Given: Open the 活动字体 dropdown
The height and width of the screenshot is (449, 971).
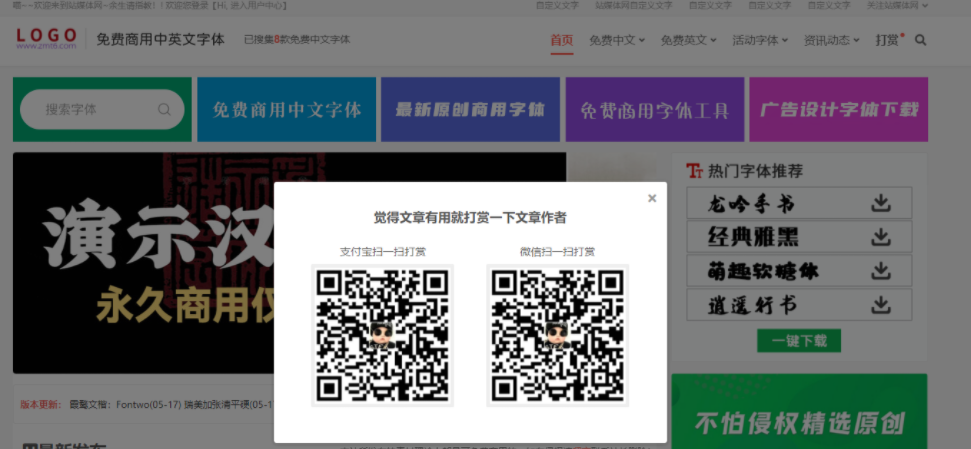Looking at the screenshot, I should pyautogui.click(x=760, y=40).
